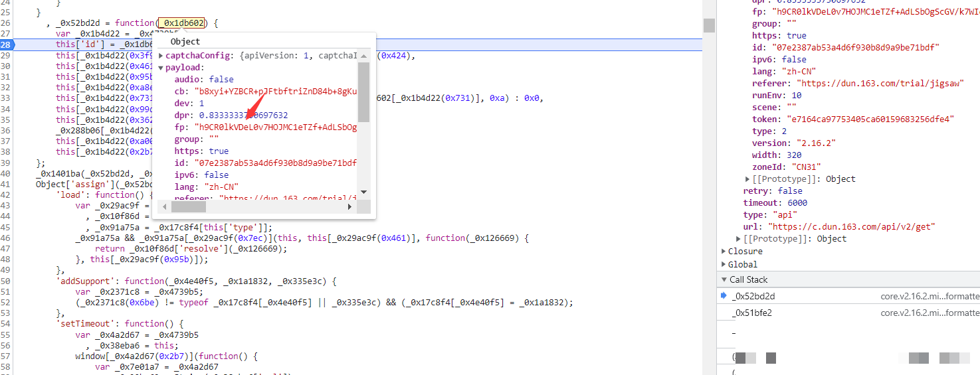Expand the captchaConfig property in popup
980x375 pixels.
tap(161, 56)
